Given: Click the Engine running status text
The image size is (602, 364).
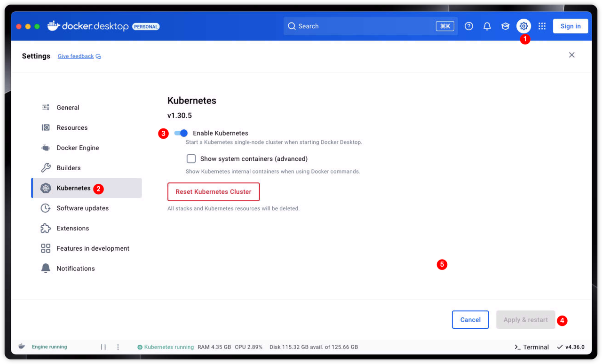Looking at the screenshot, I should [x=49, y=347].
